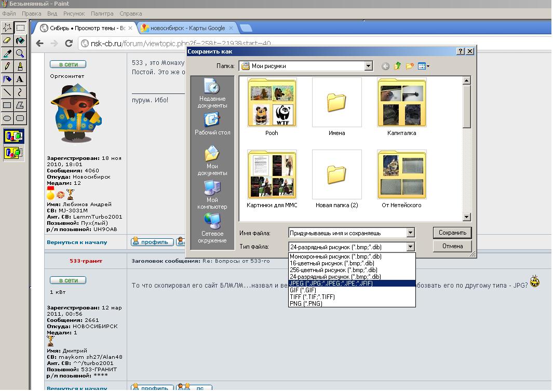Choose the Airbrush spray tool

tap(7, 79)
